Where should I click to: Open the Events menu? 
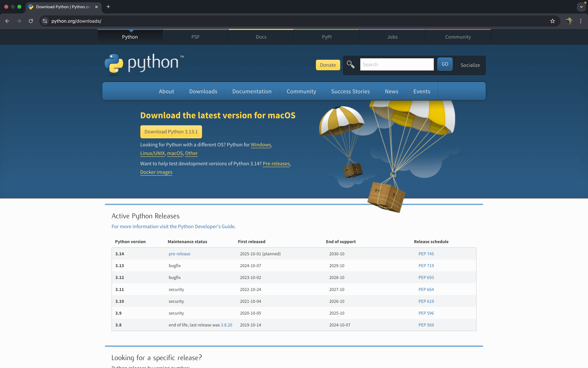[x=422, y=91]
